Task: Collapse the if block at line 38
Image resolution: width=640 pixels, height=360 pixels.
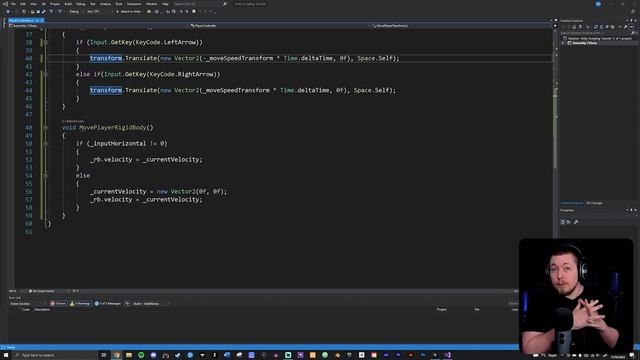Action: pos(45,42)
